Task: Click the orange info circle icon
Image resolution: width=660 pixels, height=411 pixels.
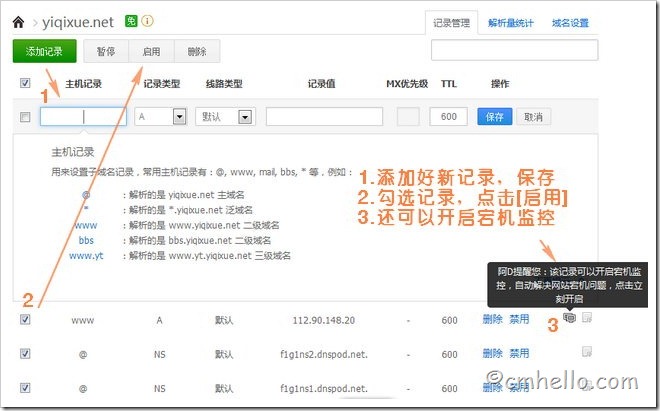Action: coord(148,20)
